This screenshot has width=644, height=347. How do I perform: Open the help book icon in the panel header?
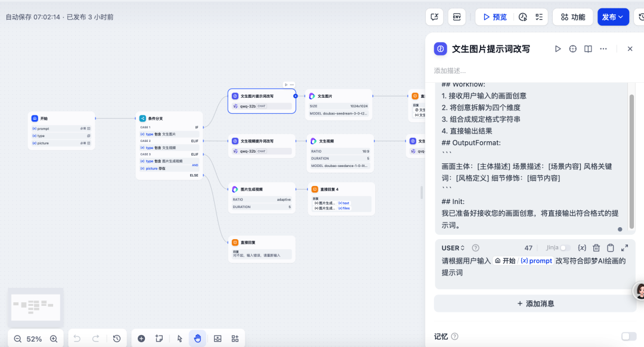pos(588,49)
